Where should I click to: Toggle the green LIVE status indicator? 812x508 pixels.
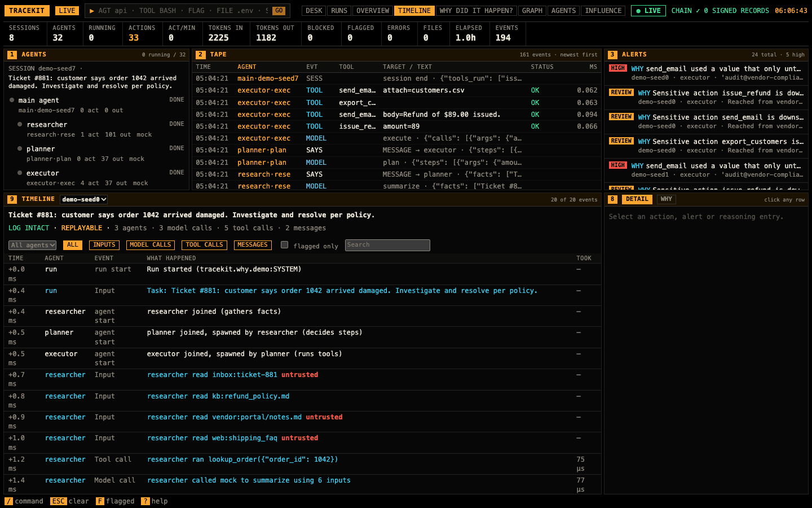coord(648,11)
